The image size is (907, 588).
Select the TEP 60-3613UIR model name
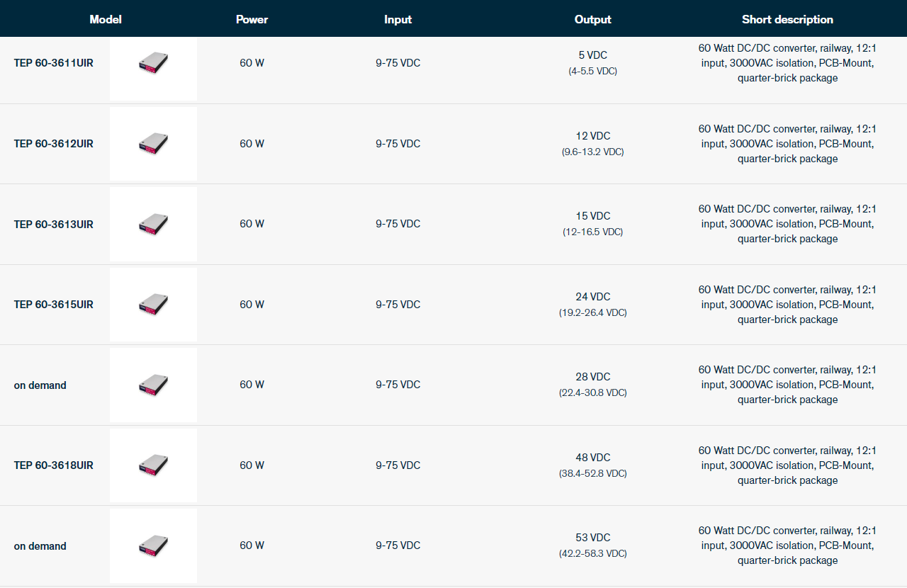(53, 225)
